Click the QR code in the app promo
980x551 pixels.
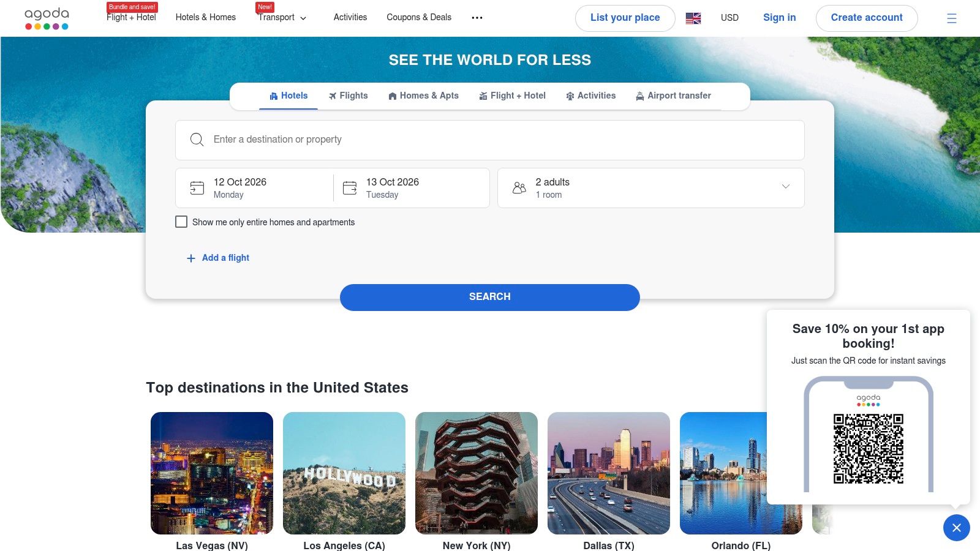(869, 449)
